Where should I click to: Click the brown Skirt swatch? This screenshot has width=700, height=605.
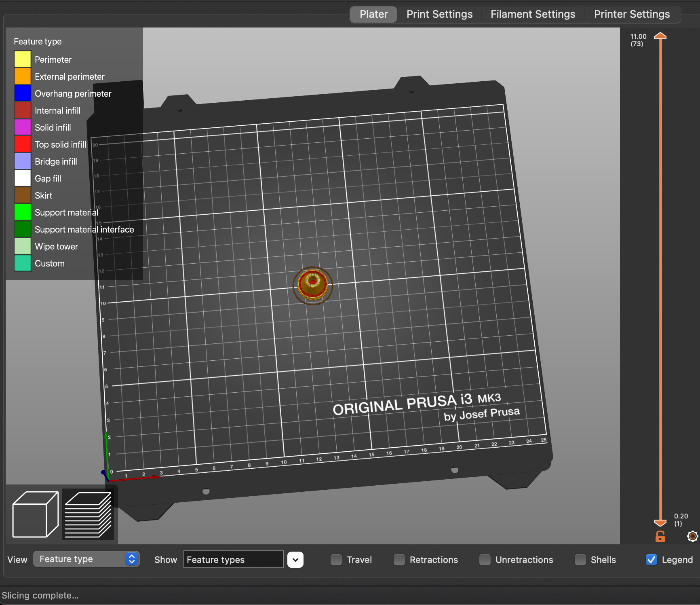pyautogui.click(x=23, y=195)
